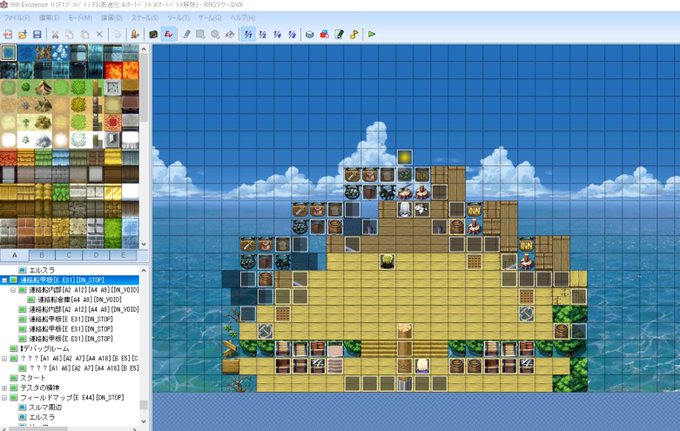
Task: Open the 描画(D) menu
Action: tap(112, 18)
